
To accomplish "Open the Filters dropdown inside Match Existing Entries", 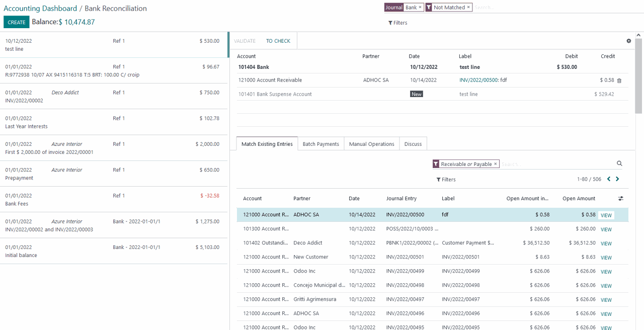I will [447, 180].
